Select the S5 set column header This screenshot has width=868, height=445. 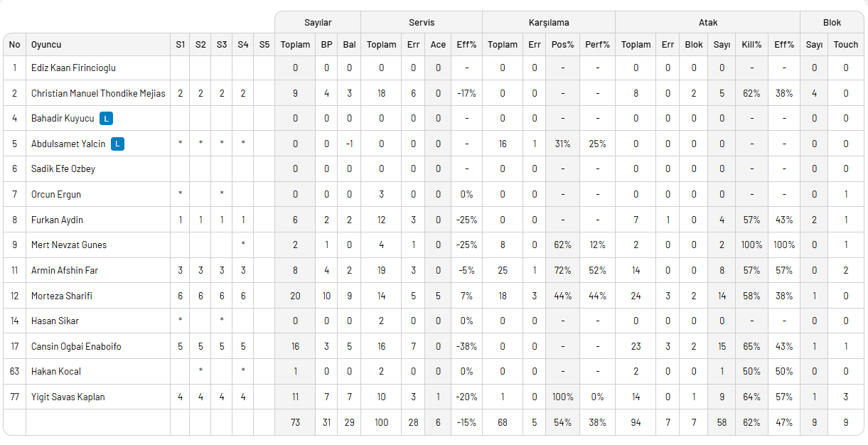tap(264, 45)
